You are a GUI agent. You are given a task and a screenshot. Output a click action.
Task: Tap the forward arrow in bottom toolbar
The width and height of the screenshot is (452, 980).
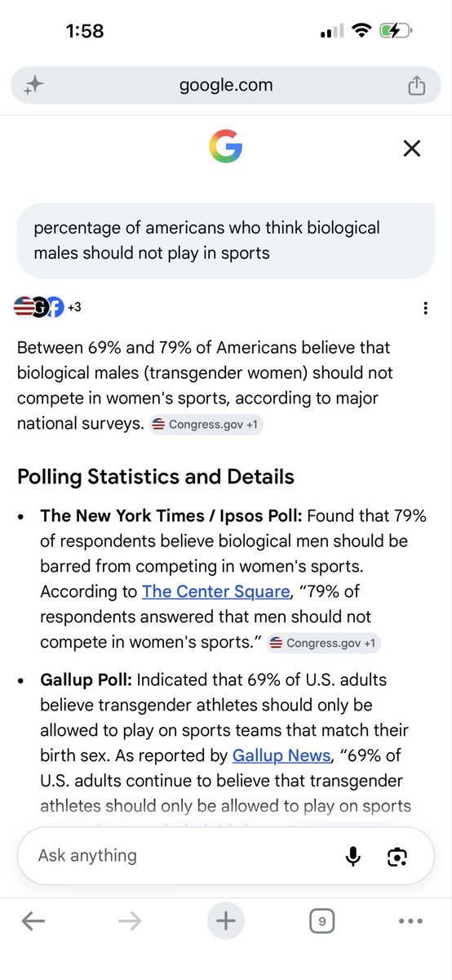(x=129, y=921)
